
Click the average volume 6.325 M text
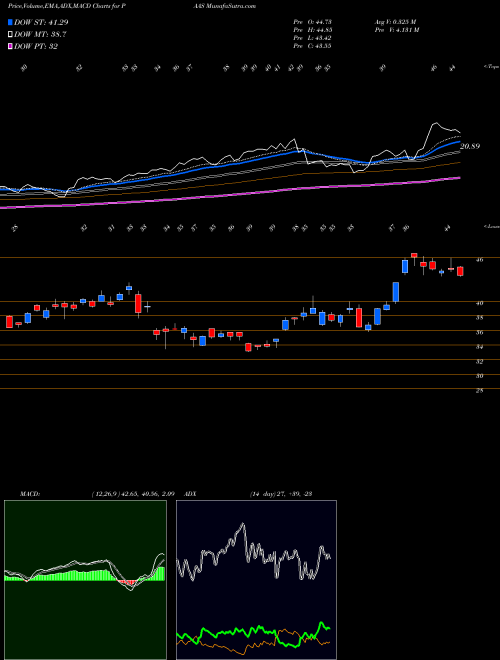396,22
